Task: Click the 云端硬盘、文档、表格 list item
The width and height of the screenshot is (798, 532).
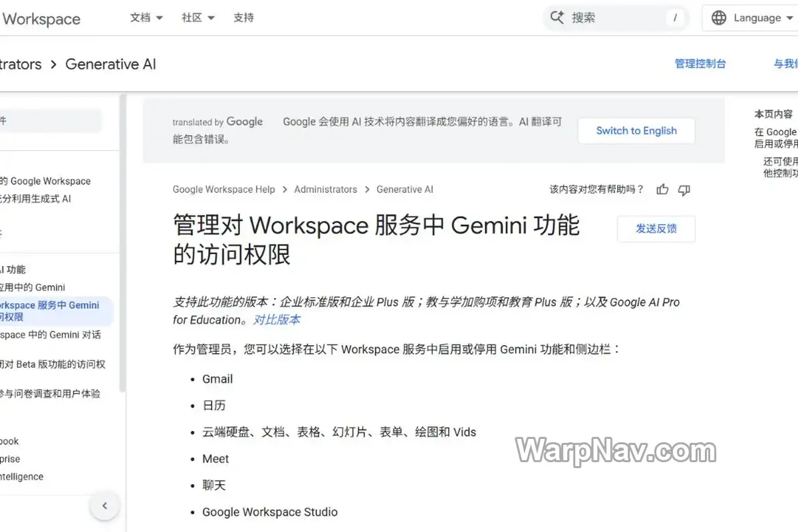Action: click(x=339, y=432)
